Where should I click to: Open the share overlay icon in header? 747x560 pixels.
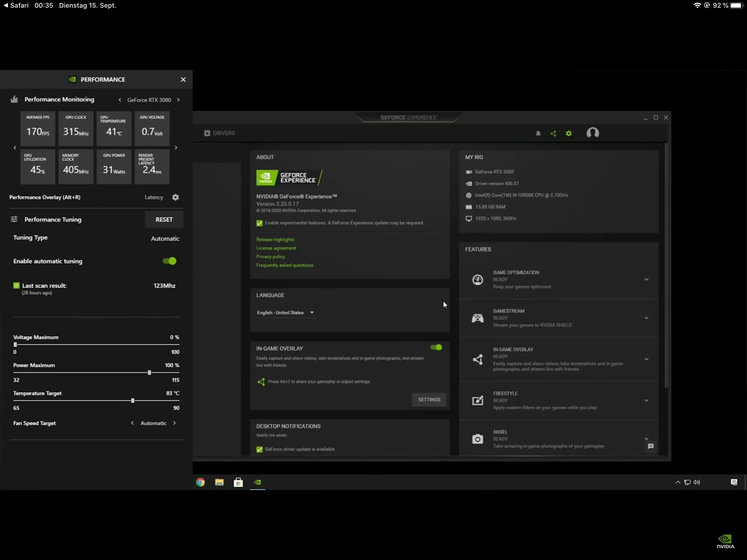[553, 133]
